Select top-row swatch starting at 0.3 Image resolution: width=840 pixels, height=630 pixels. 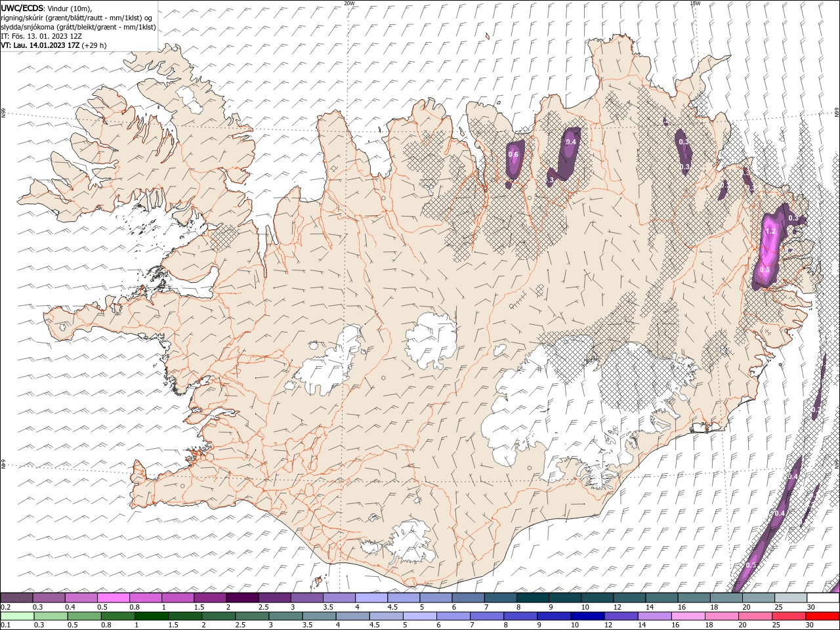pos(49,598)
